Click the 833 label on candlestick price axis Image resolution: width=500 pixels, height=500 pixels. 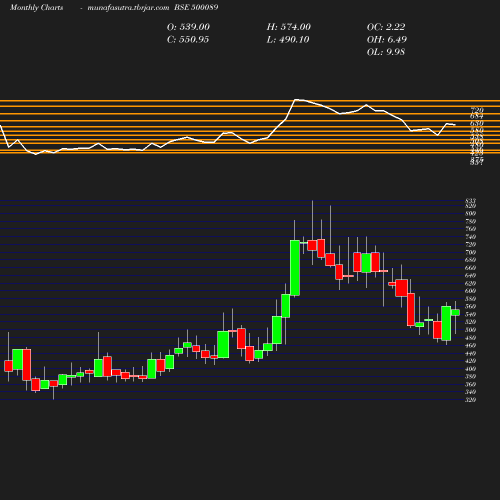tap(470, 201)
